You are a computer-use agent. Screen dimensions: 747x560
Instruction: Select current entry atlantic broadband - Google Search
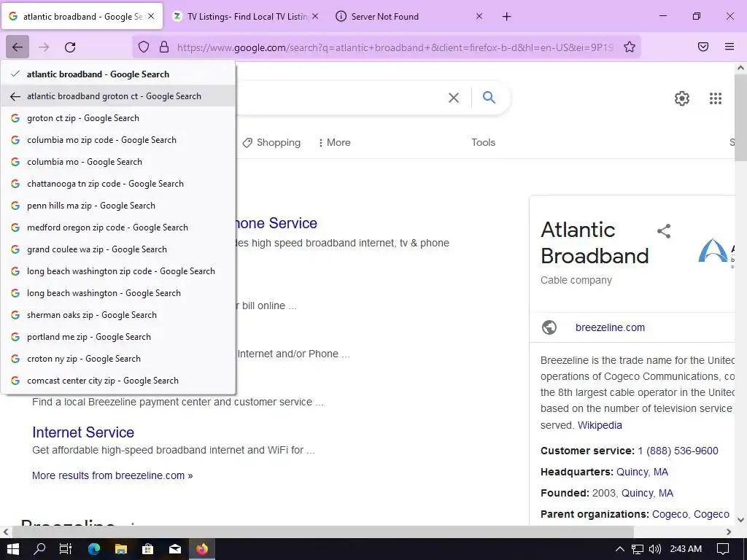(x=118, y=74)
